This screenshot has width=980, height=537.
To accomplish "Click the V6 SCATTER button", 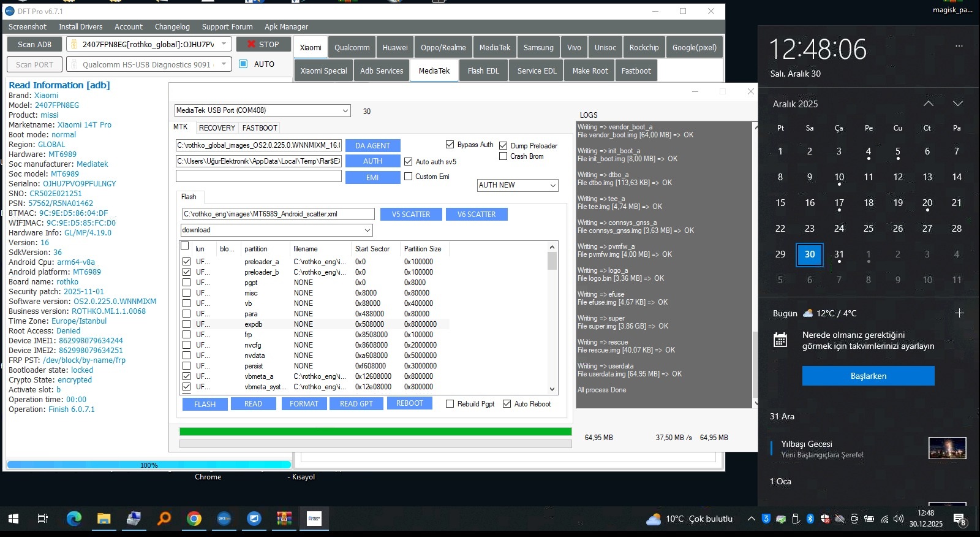I will point(477,215).
